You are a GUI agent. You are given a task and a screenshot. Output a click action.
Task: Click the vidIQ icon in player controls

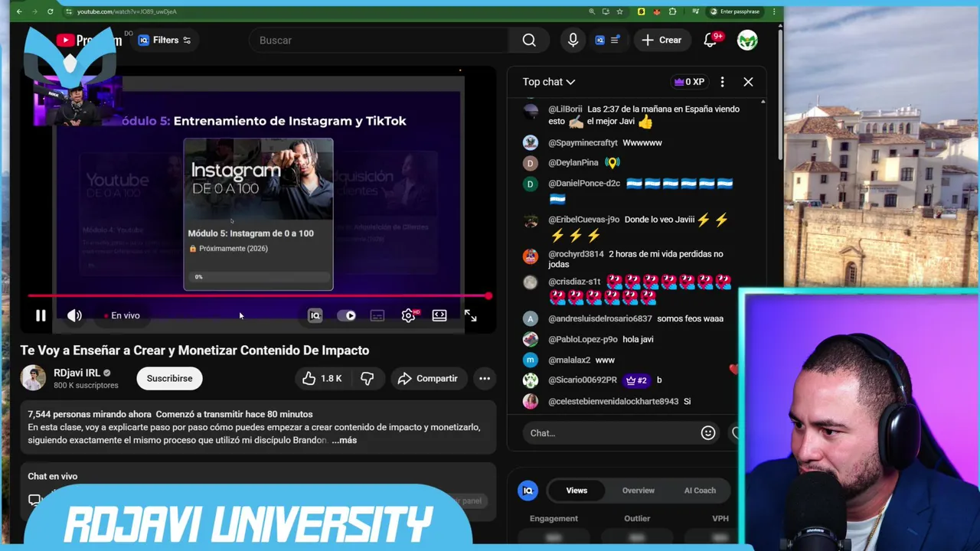point(315,315)
